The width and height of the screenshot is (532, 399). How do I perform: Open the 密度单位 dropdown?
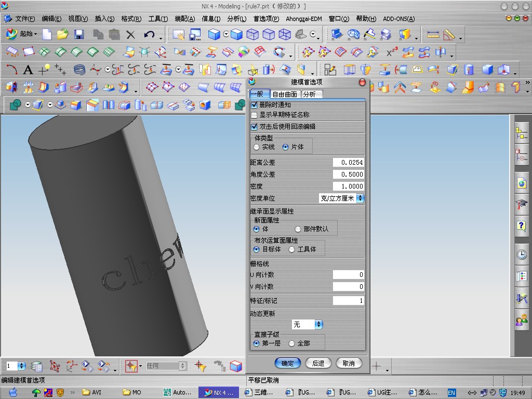click(342, 198)
